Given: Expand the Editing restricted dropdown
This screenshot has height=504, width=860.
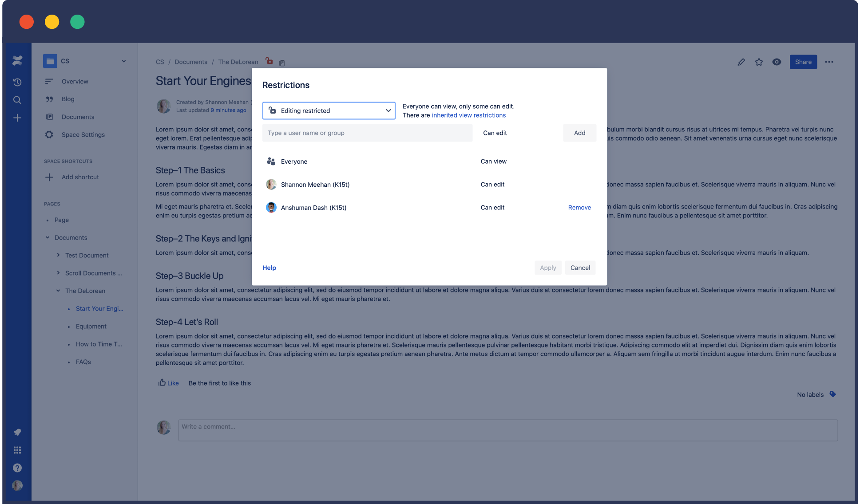Looking at the screenshot, I should tap(329, 110).
